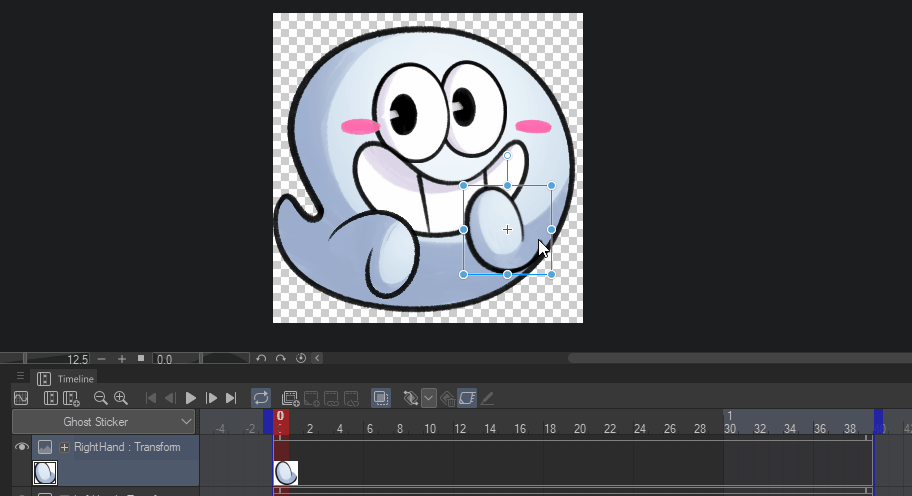Open the timeline panel hamburger menu

pyautogui.click(x=20, y=377)
